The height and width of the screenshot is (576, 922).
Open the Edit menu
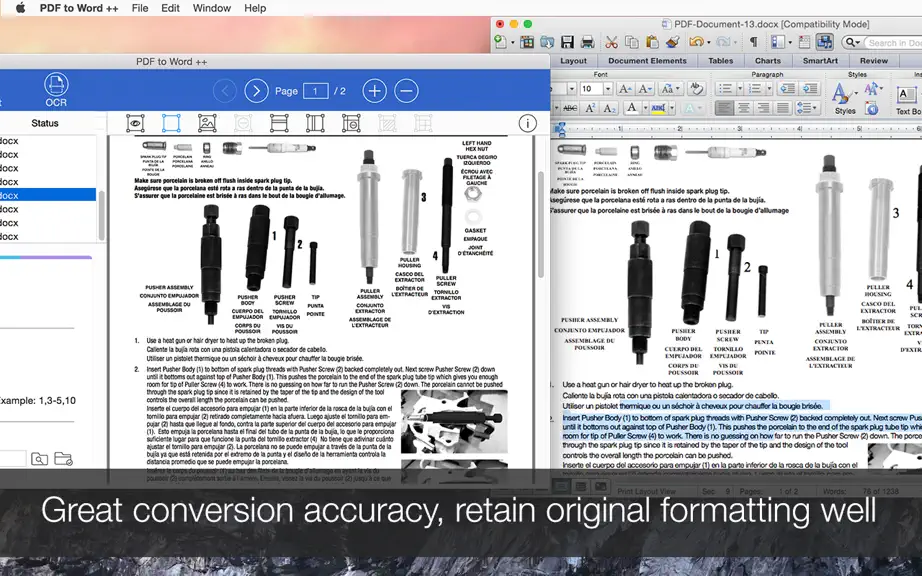pos(171,8)
